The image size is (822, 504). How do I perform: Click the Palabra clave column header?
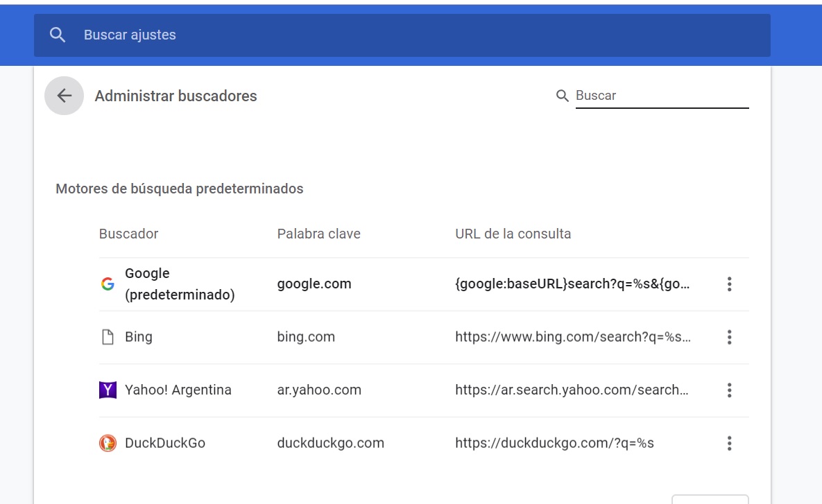tap(318, 234)
